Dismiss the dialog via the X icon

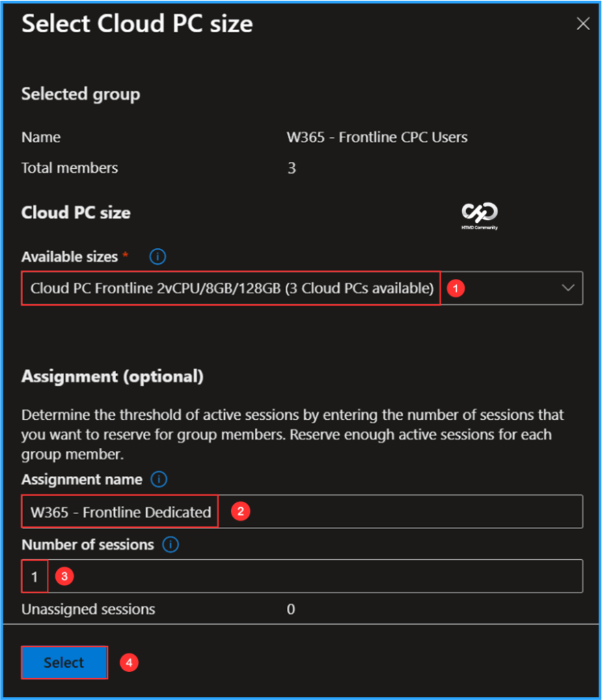point(582,23)
